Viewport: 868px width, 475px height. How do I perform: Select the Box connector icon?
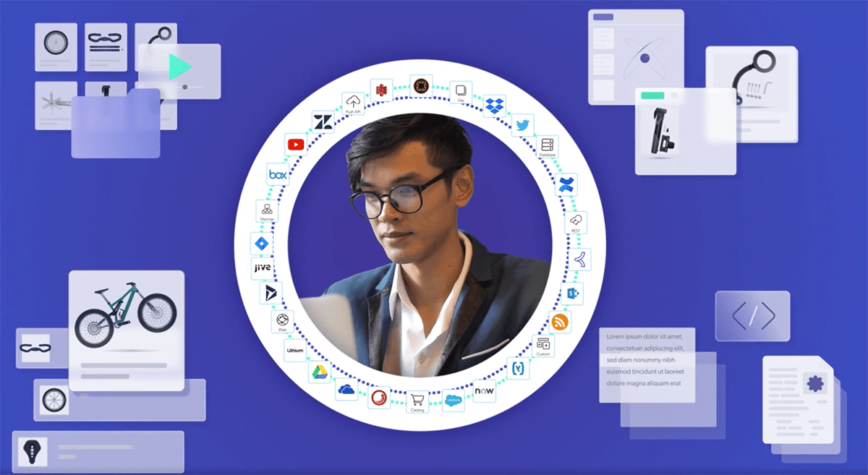pos(278,174)
